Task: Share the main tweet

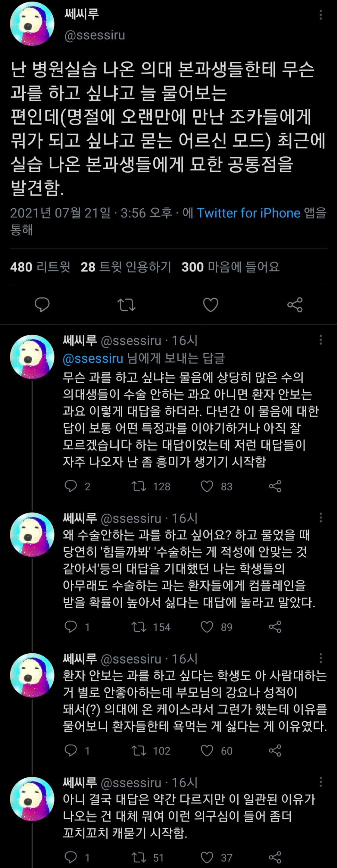Action: point(295,305)
